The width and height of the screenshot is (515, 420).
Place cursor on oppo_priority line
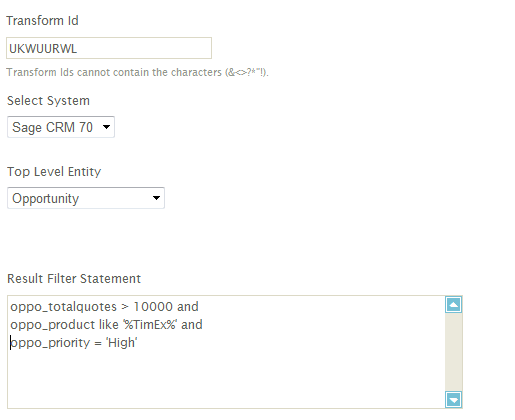tap(74, 343)
